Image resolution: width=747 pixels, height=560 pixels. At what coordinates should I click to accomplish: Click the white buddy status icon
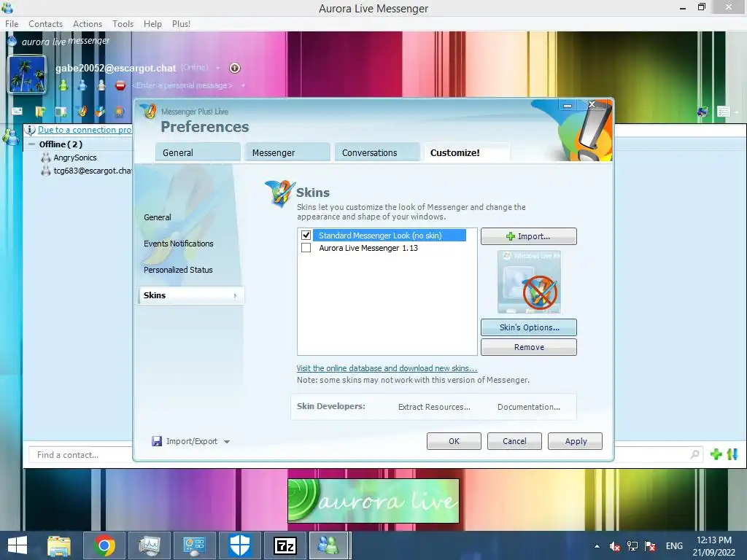pyautogui.click(x=101, y=85)
